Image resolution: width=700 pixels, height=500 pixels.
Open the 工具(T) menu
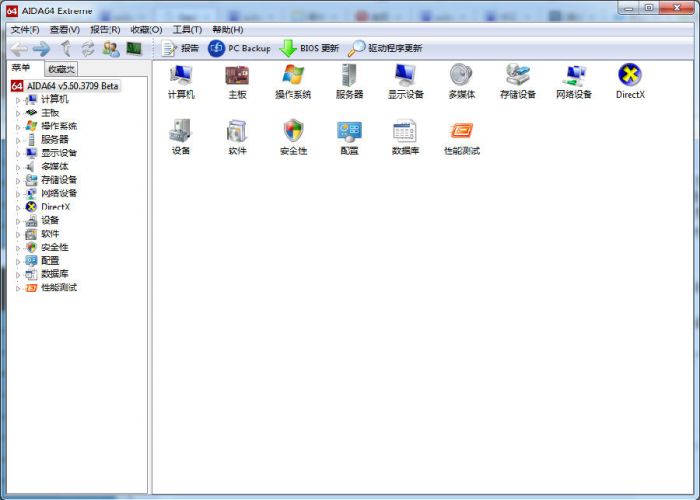click(188, 29)
